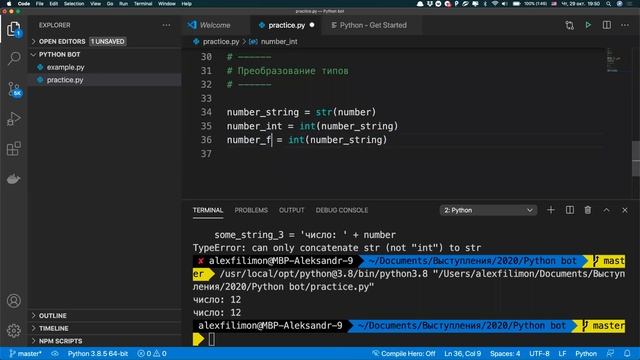Open the Docker view in activity bar

[x=13, y=179]
